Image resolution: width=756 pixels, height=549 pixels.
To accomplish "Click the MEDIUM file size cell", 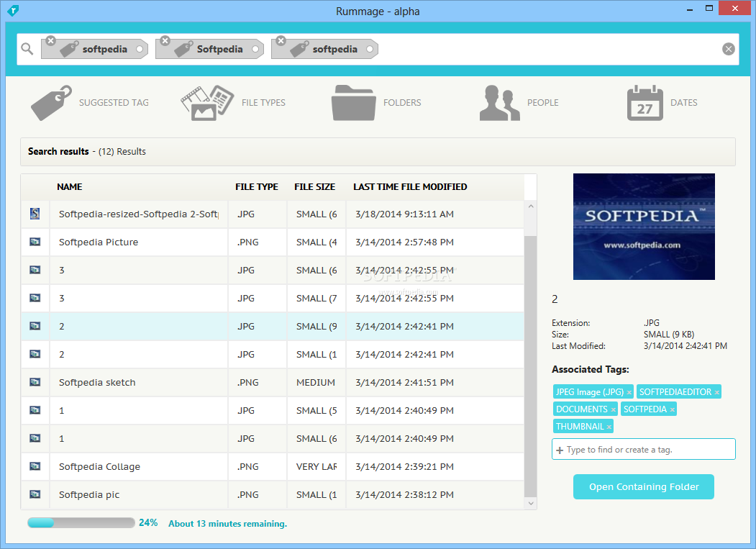I will click(x=316, y=383).
